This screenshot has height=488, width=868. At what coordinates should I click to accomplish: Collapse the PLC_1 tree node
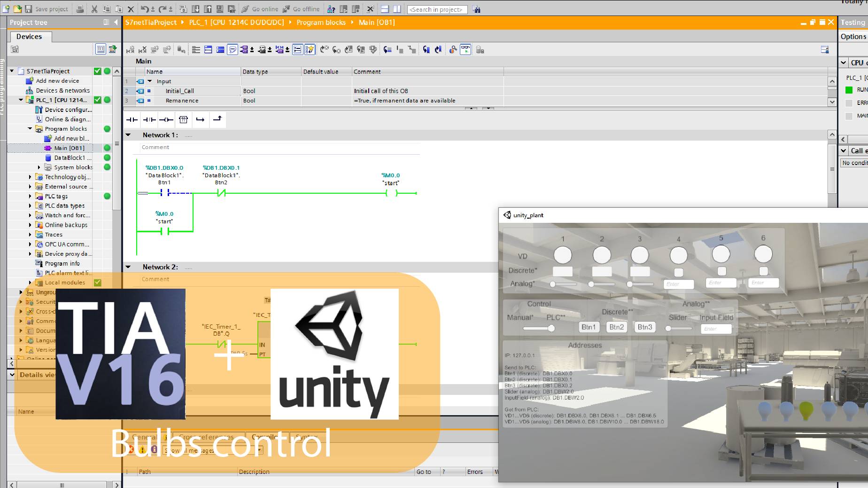click(21, 100)
